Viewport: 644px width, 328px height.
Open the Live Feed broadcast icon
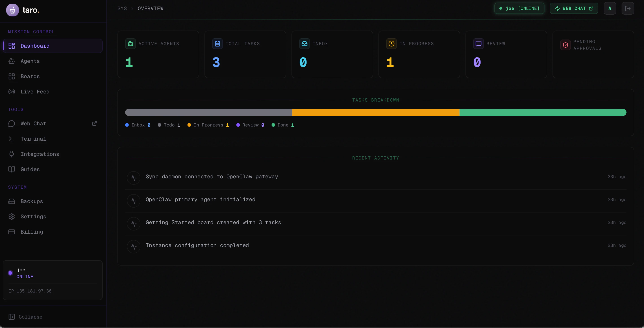11,92
